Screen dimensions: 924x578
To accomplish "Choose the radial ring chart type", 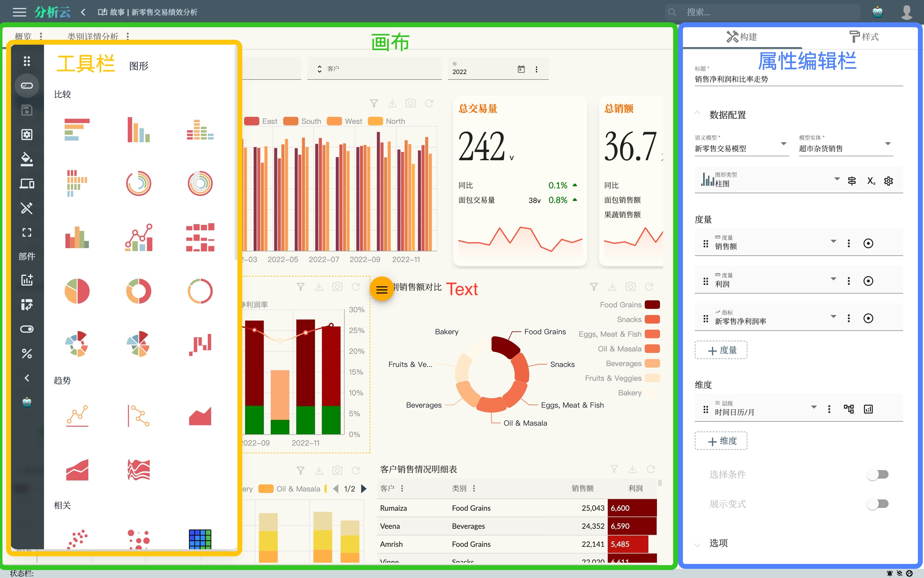I will (x=138, y=183).
